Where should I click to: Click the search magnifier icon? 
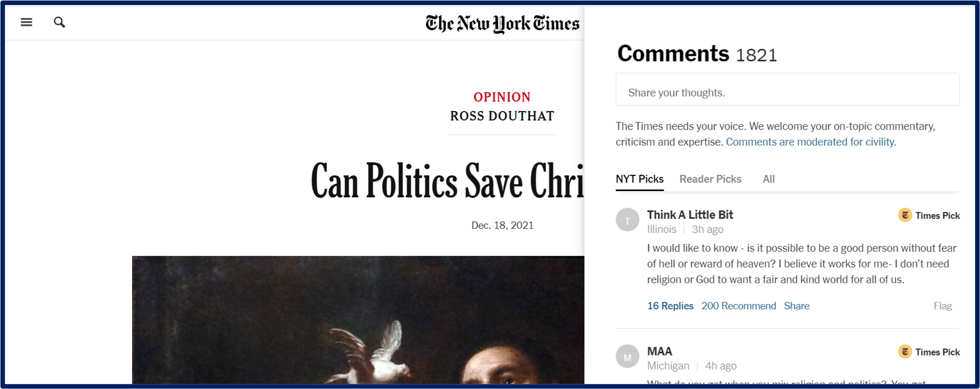59,22
